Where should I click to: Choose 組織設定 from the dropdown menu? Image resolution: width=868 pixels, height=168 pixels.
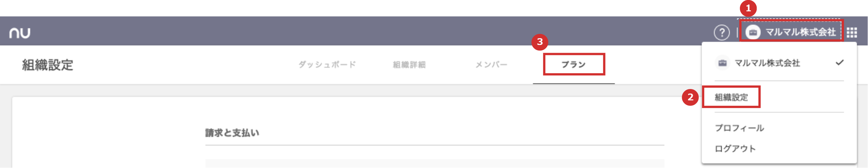731,97
